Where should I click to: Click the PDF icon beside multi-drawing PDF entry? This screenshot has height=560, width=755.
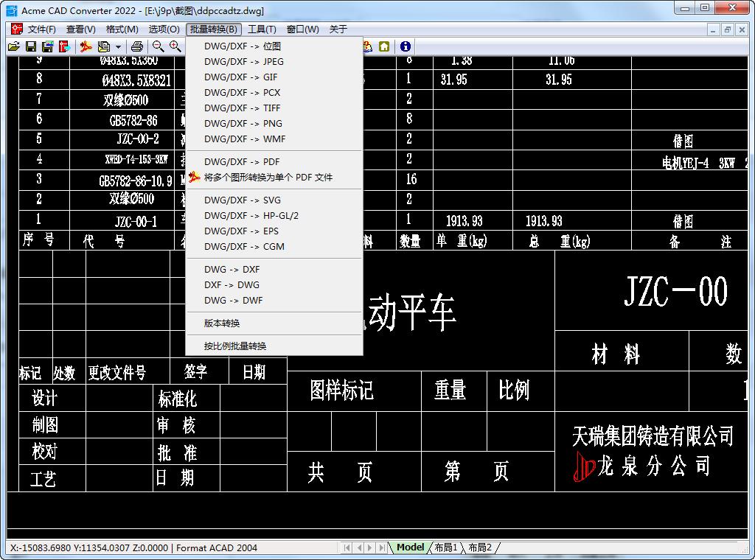tap(195, 177)
